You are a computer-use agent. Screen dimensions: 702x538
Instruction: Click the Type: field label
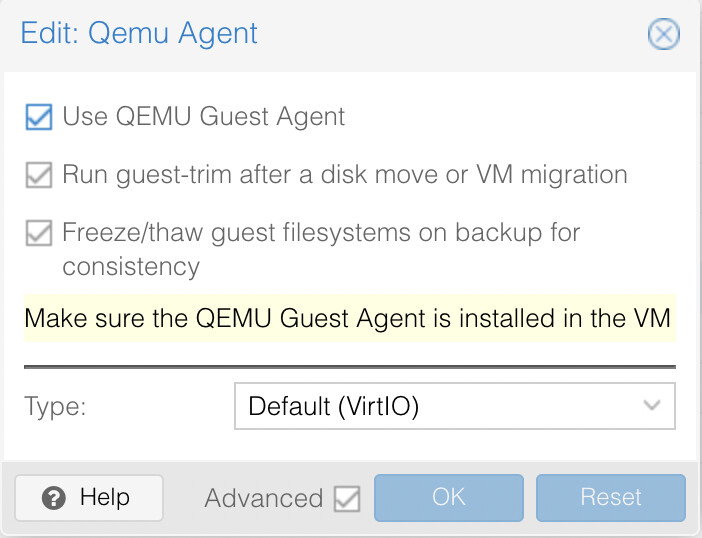coord(55,407)
